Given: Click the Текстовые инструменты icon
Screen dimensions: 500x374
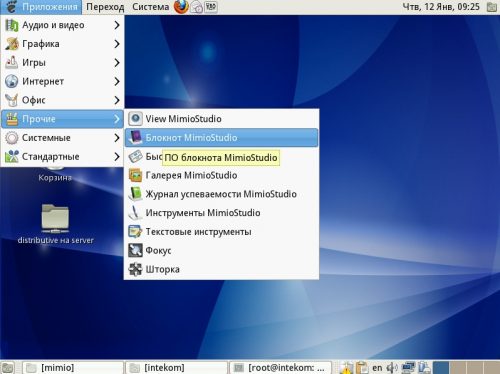Looking at the screenshot, I should click(135, 232).
